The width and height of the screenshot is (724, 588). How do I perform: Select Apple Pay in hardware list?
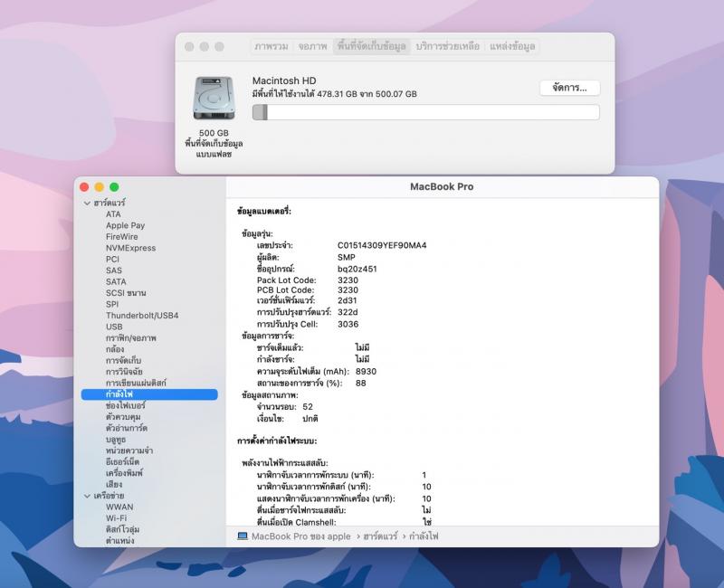tap(125, 225)
